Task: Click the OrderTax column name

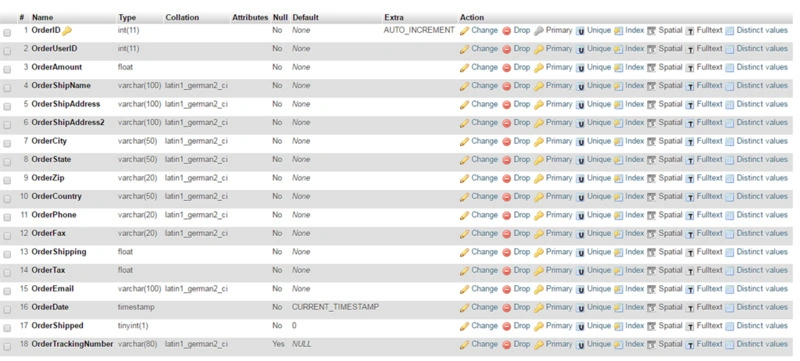Action: pyautogui.click(x=48, y=270)
